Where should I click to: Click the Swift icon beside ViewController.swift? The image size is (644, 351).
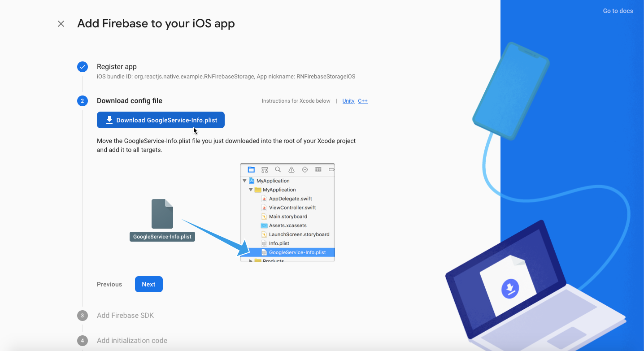coord(264,208)
